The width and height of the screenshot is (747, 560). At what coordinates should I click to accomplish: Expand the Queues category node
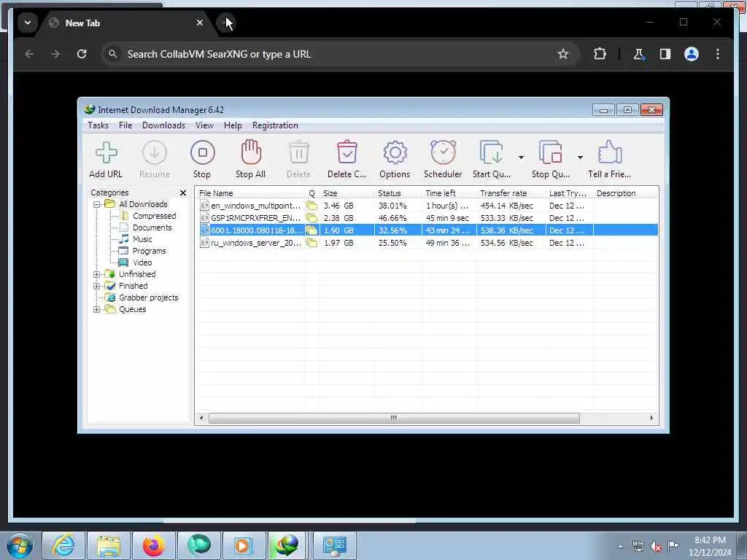pyautogui.click(x=97, y=309)
